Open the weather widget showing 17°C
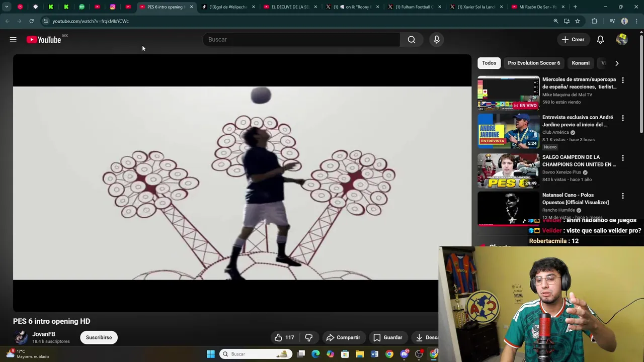 pyautogui.click(x=28, y=354)
